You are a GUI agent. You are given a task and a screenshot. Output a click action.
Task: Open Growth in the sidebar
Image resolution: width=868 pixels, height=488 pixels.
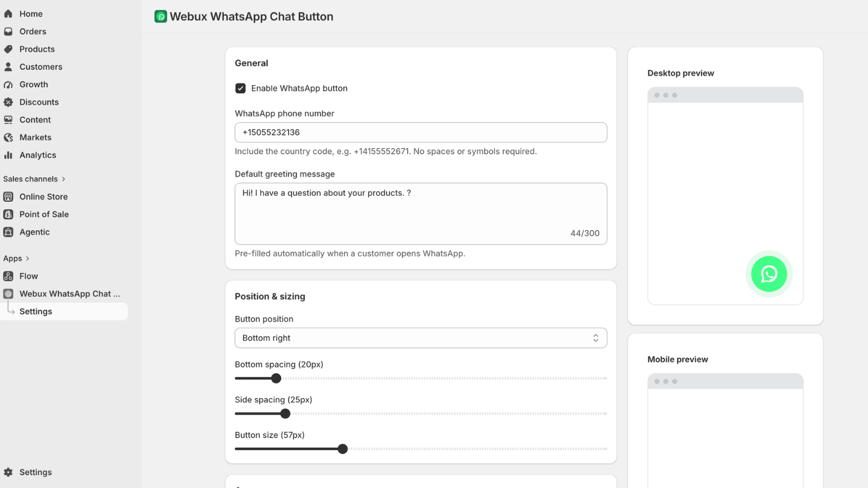point(34,85)
